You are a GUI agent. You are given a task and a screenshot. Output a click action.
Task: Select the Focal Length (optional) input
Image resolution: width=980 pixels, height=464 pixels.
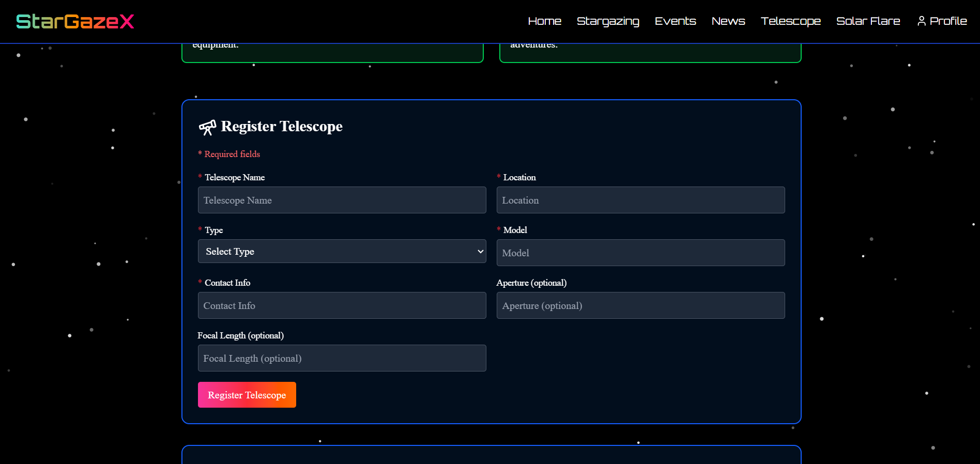(342, 358)
